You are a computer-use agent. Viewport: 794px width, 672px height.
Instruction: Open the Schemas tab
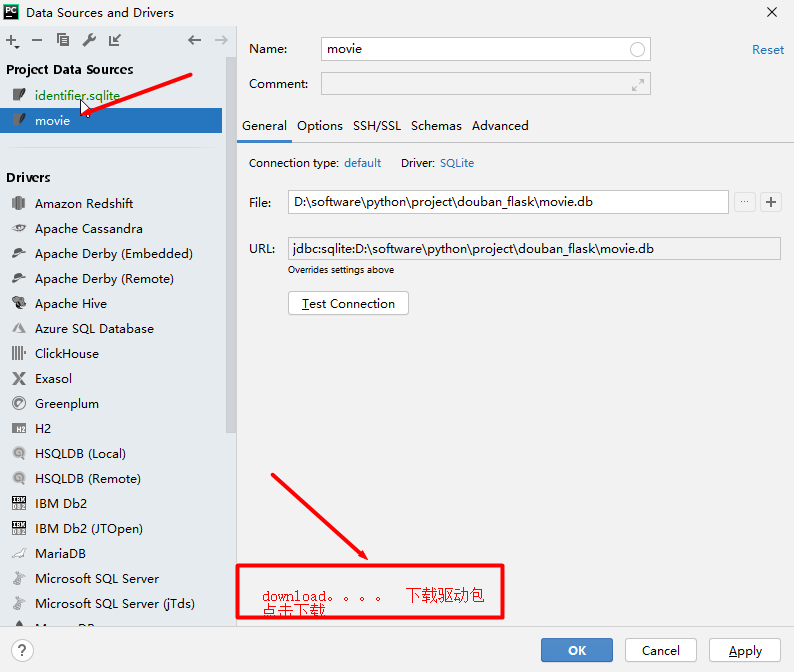[x=436, y=126]
